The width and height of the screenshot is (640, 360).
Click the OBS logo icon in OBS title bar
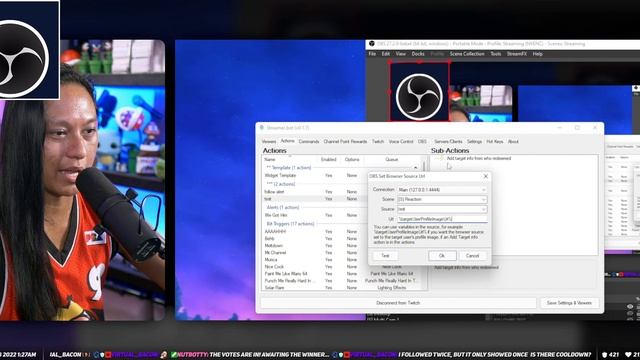[x=371, y=44]
